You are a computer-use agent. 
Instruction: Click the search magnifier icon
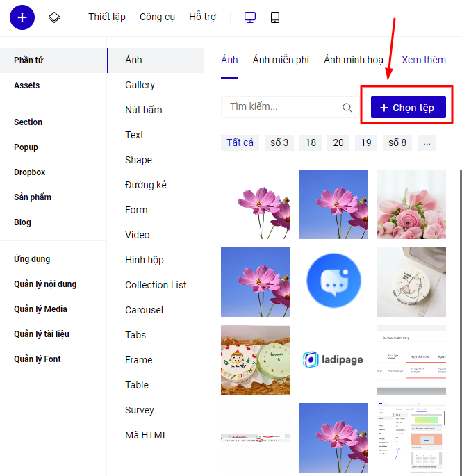[x=347, y=107]
